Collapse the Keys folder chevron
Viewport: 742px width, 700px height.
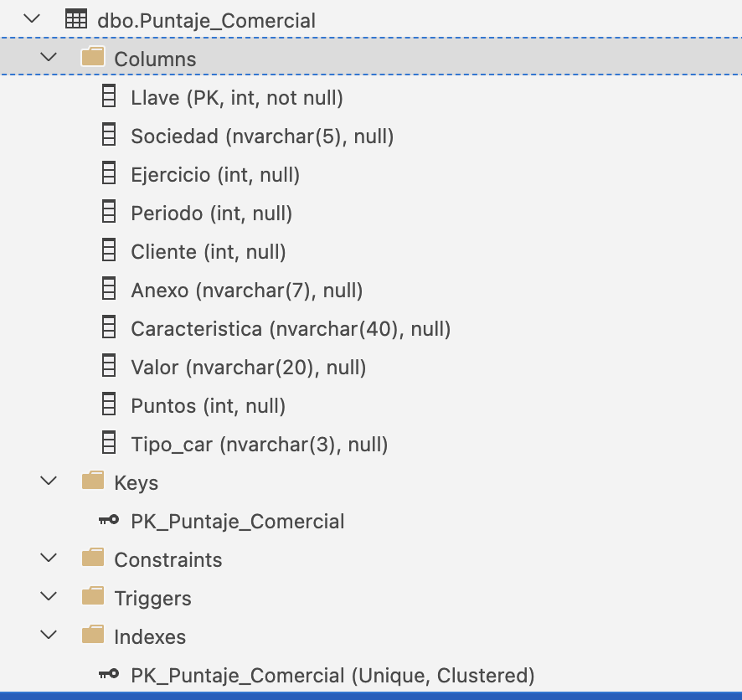49,481
